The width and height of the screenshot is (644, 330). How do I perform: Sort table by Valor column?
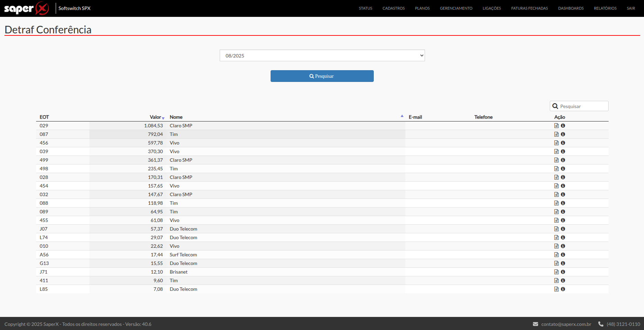156,117
